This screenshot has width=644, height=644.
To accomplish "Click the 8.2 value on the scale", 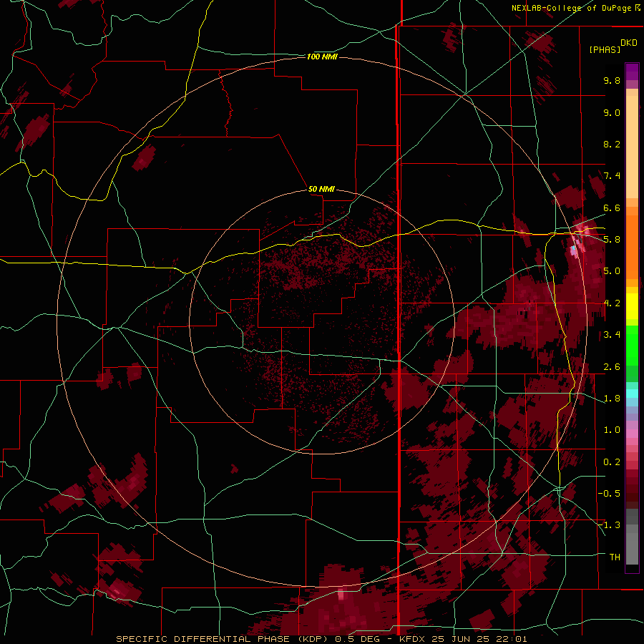I will (612, 144).
